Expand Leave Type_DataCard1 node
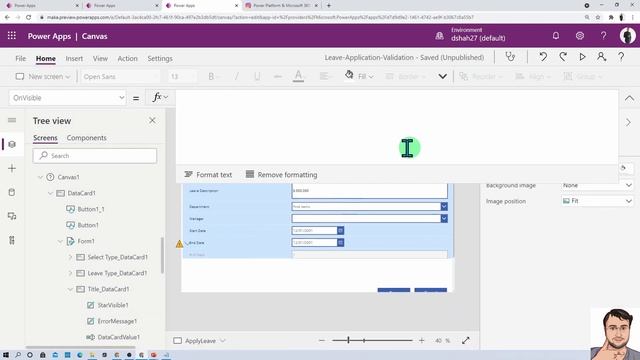The height and width of the screenshot is (360, 640). [70, 273]
